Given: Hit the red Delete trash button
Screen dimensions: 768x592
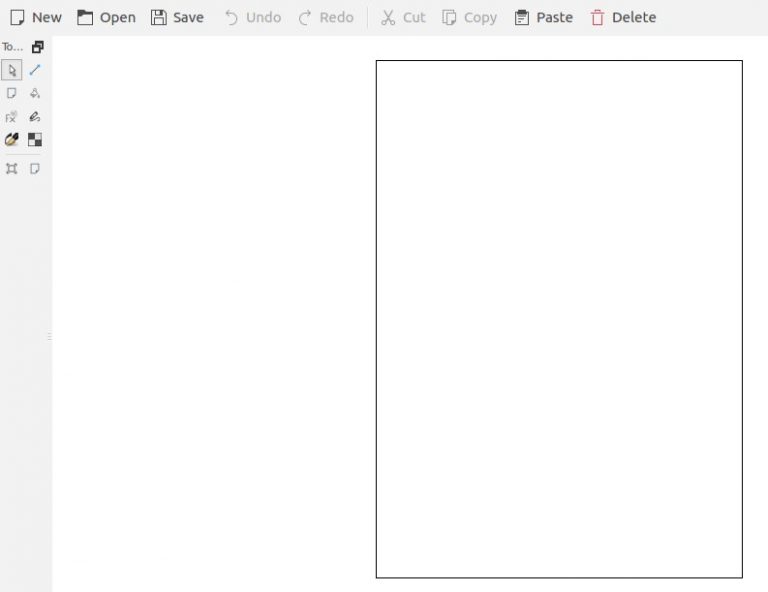Looking at the screenshot, I should (623, 17).
